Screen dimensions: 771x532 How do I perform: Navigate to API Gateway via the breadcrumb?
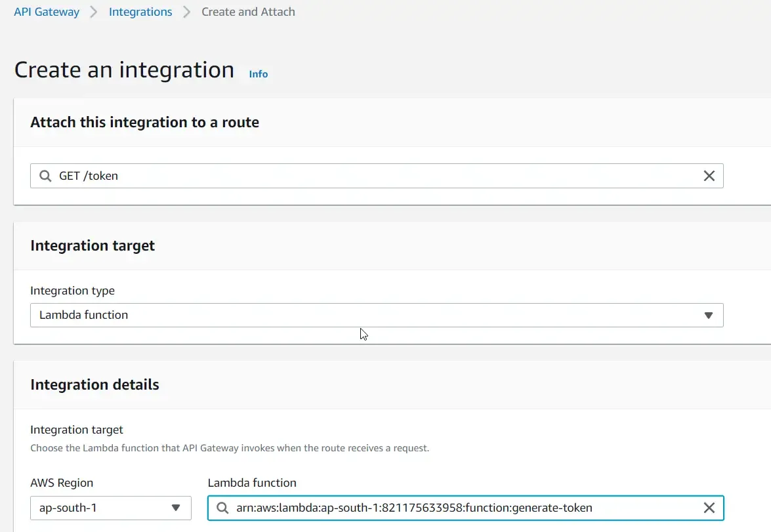pos(46,11)
